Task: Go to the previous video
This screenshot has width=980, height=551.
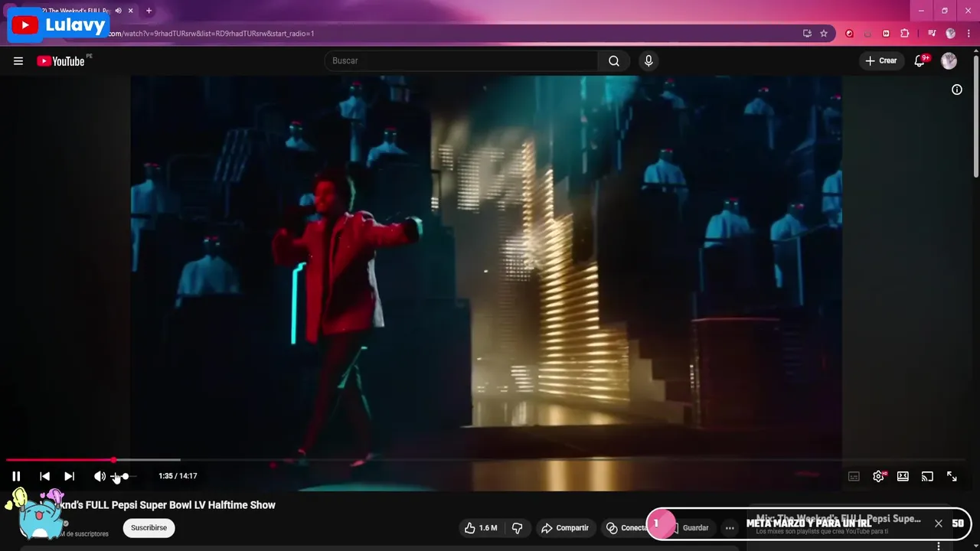Action: click(44, 476)
